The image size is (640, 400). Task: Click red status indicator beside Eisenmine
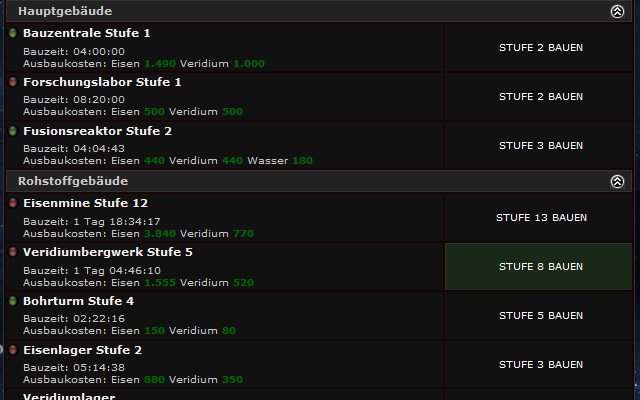pyautogui.click(x=13, y=202)
